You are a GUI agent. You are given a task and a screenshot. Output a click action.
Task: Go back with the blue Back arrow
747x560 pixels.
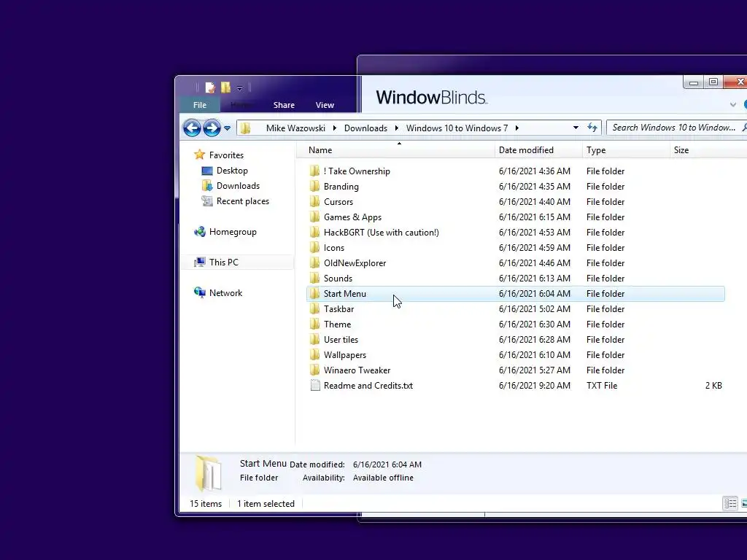192,128
